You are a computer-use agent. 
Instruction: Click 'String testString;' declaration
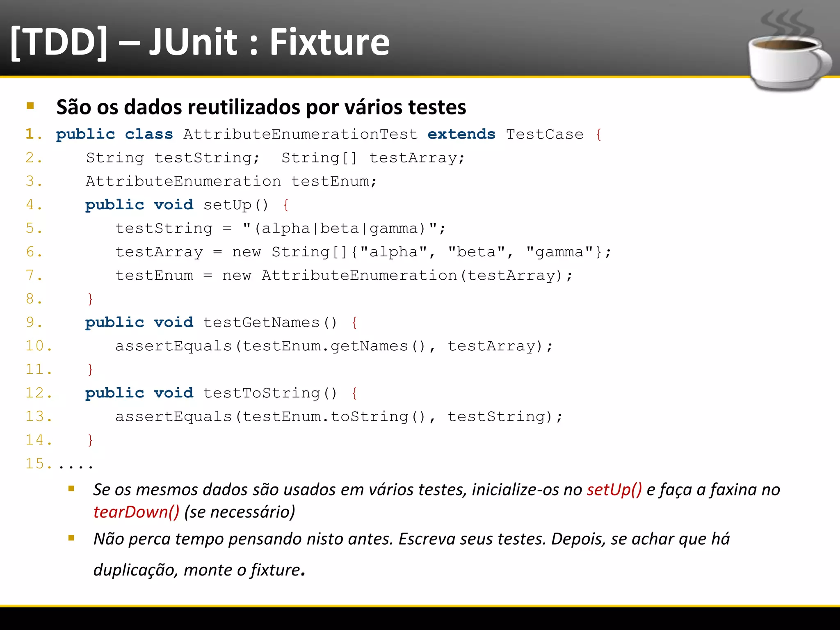point(173,158)
